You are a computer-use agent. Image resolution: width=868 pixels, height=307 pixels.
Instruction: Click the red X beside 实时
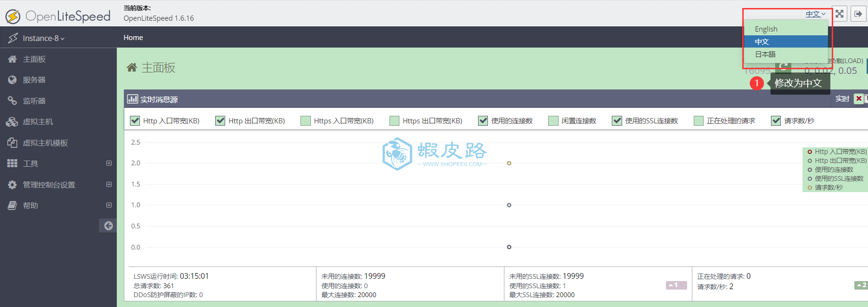click(859, 98)
